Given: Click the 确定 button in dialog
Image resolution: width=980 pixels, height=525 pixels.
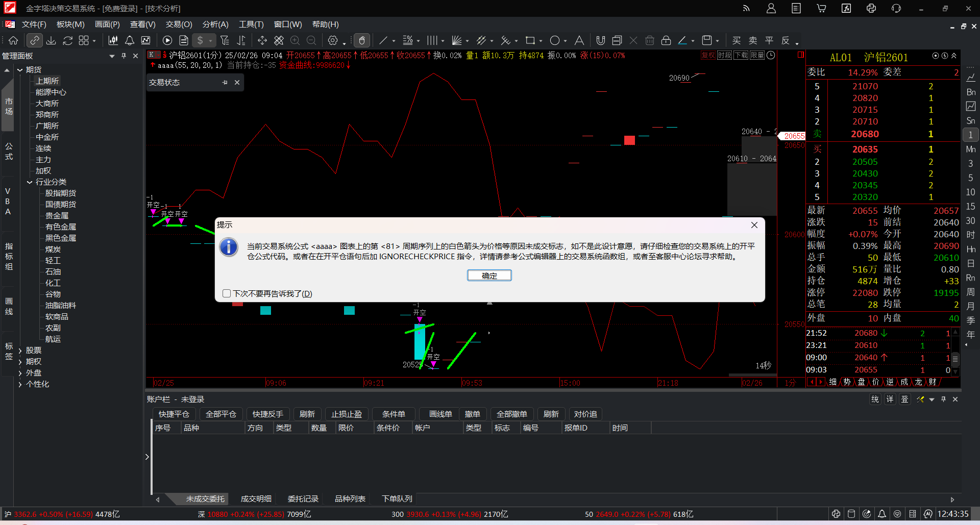Looking at the screenshot, I should click(489, 276).
